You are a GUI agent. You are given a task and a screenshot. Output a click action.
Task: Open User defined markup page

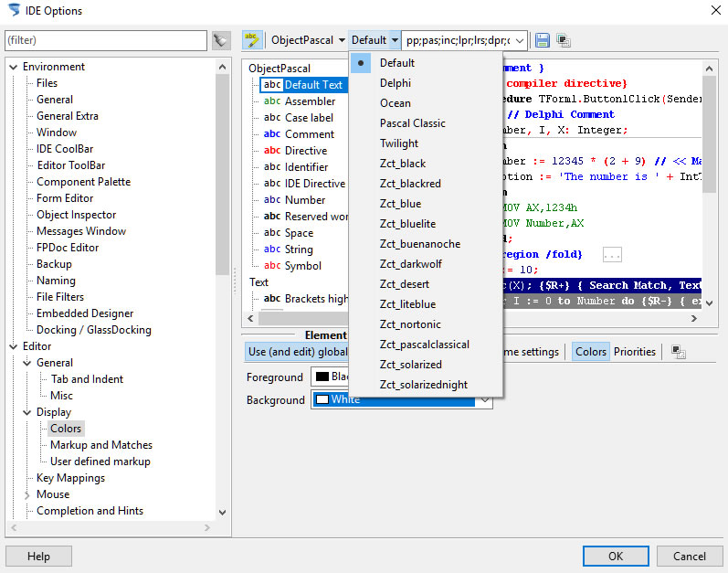100,462
